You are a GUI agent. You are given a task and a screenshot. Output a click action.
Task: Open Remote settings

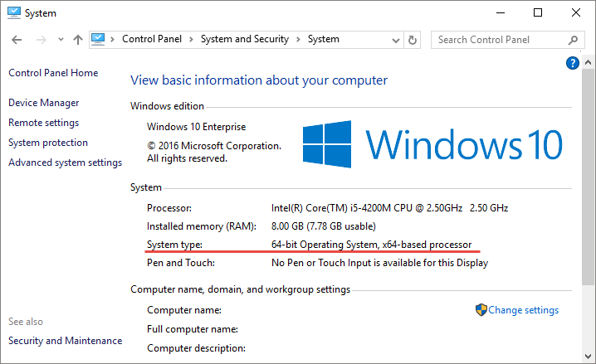click(x=44, y=123)
